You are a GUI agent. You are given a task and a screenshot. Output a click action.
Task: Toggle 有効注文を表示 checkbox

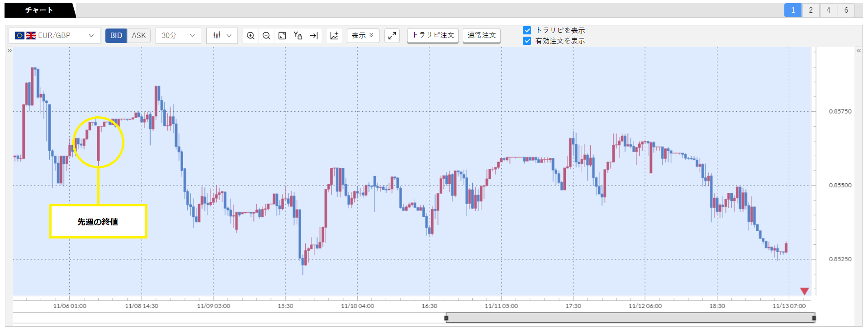click(x=527, y=41)
